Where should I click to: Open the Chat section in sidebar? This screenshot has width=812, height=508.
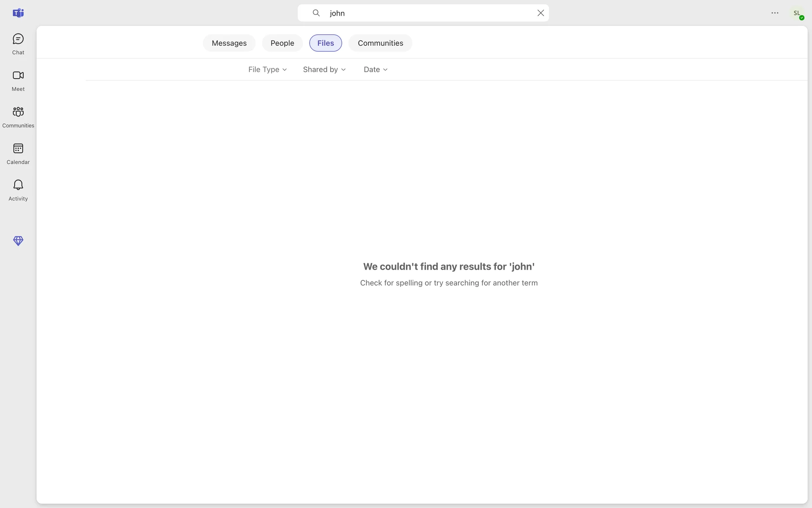(18, 44)
